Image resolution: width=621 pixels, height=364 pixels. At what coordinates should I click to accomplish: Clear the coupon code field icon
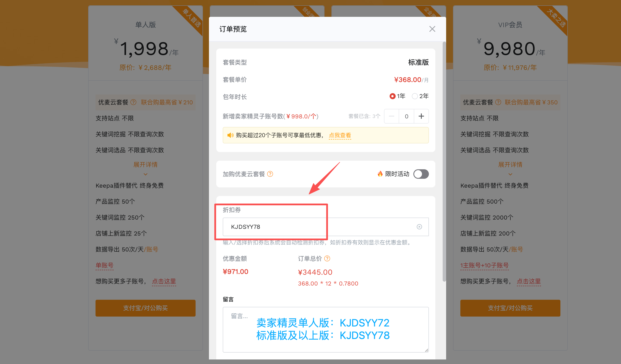point(419,227)
